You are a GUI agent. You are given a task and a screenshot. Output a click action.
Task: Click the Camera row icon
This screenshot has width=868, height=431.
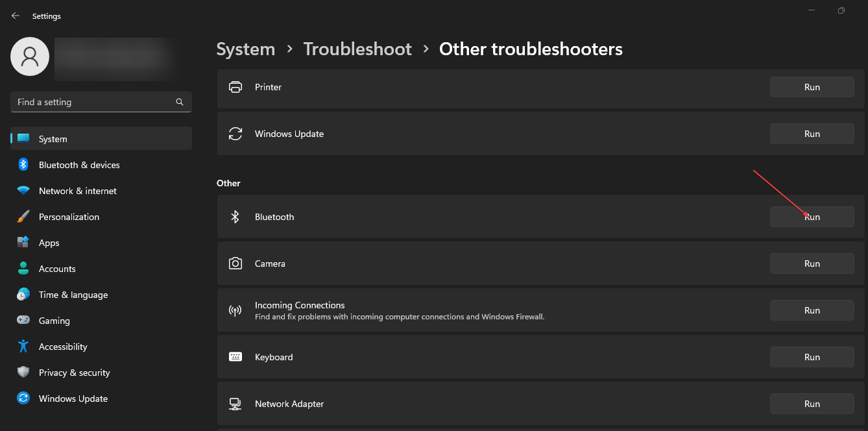click(x=235, y=264)
